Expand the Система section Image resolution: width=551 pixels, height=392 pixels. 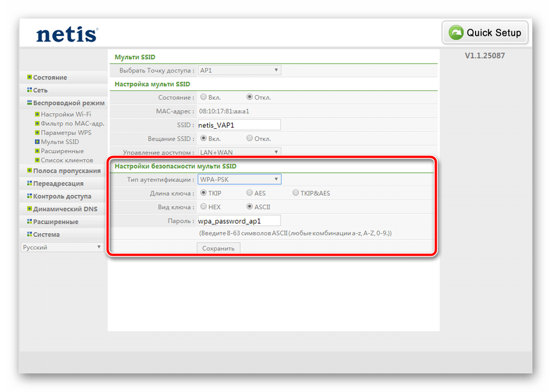46,234
